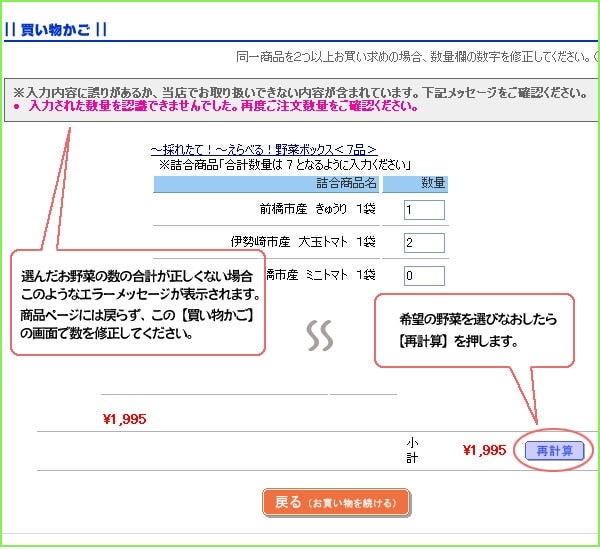Image resolution: width=600 pixels, height=550 pixels.
Task: Click the 再計算 recalculate button
Action: tap(554, 451)
